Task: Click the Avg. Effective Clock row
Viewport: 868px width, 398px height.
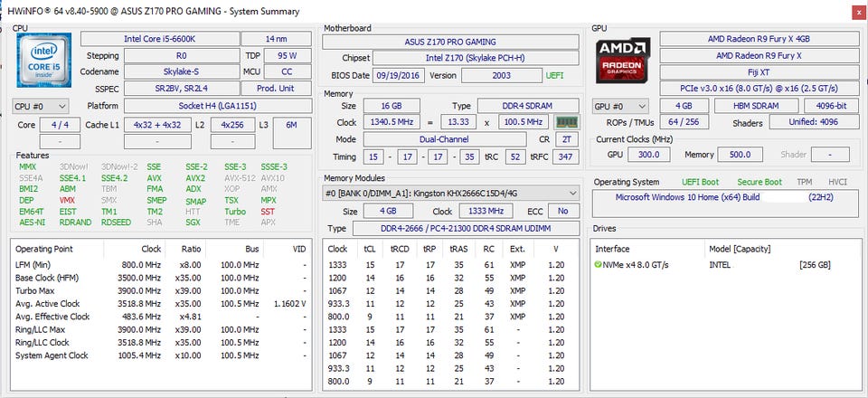Action: 161,317
